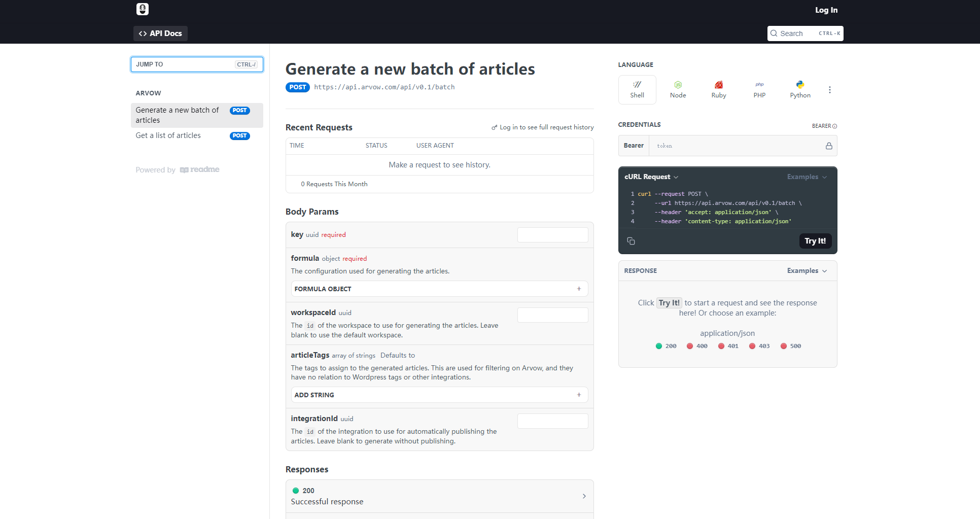Click the Bearer token input field
980x519 pixels.
point(738,146)
